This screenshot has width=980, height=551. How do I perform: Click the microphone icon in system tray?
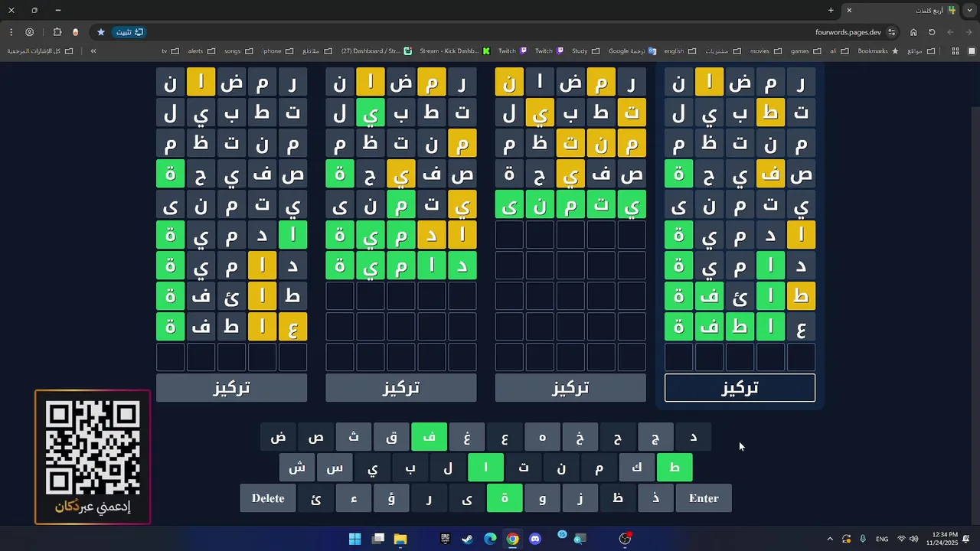[x=863, y=539]
